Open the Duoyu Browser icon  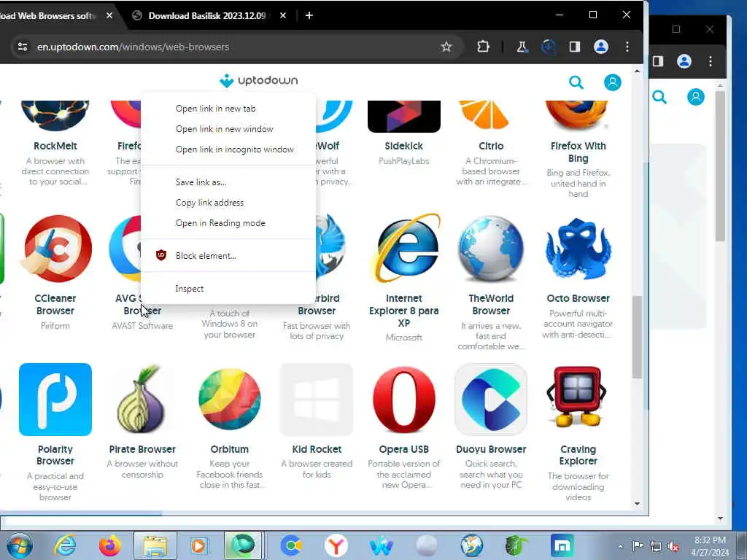click(x=491, y=400)
